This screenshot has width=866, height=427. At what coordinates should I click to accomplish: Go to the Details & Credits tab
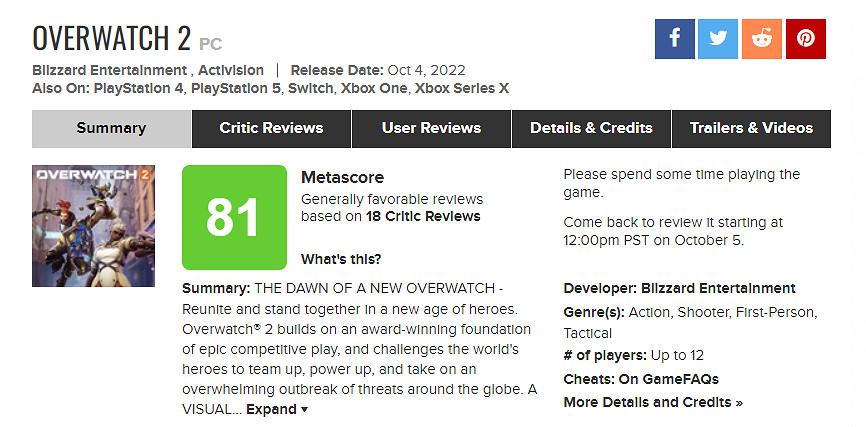(591, 128)
